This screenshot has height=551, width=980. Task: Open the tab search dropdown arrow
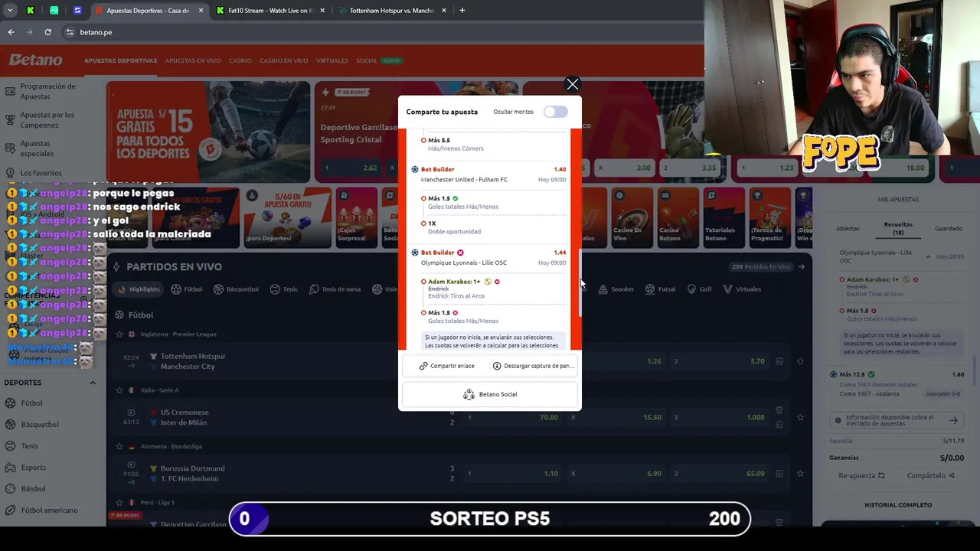point(10,11)
